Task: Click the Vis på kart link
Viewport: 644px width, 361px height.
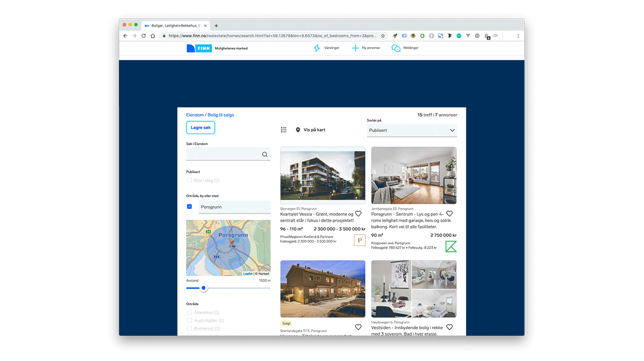Action: click(314, 130)
